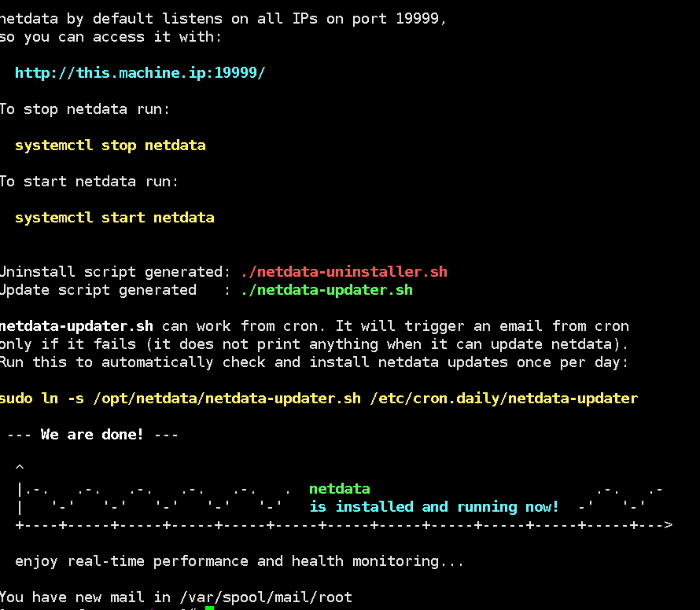
Task: Click 'You have new mail in /var/spool/mail/root' line
Action: [176, 597]
